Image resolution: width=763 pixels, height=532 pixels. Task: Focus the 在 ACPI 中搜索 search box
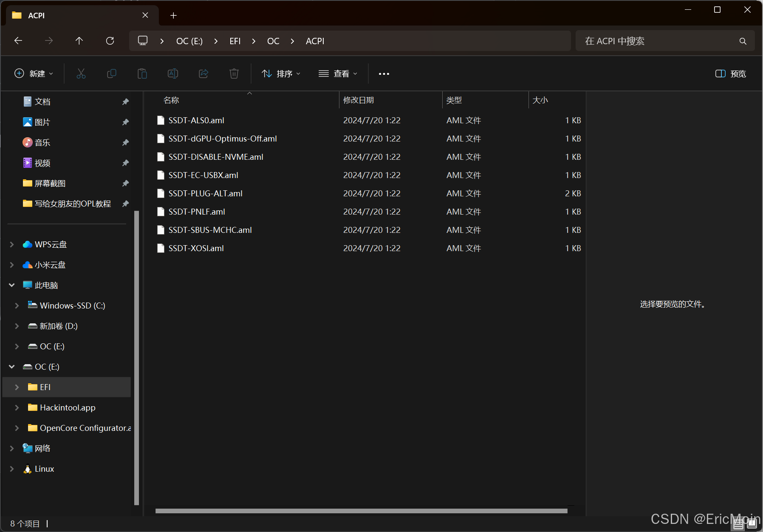click(665, 41)
